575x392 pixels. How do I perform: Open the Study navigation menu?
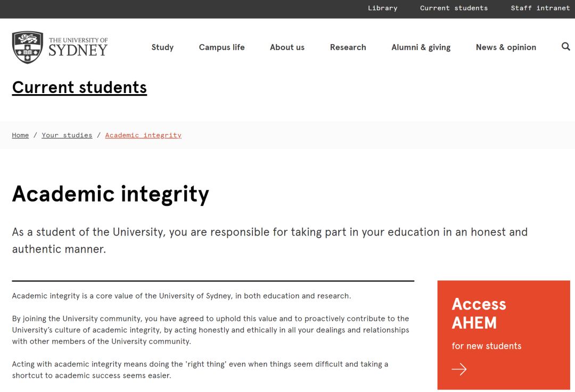click(162, 47)
